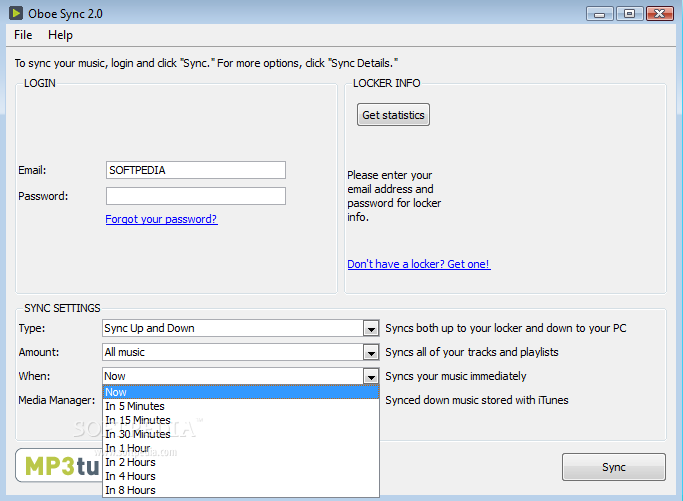Click 'Syncs both up to your locker' description
This screenshot has height=501, width=683.
pos(506,328)
